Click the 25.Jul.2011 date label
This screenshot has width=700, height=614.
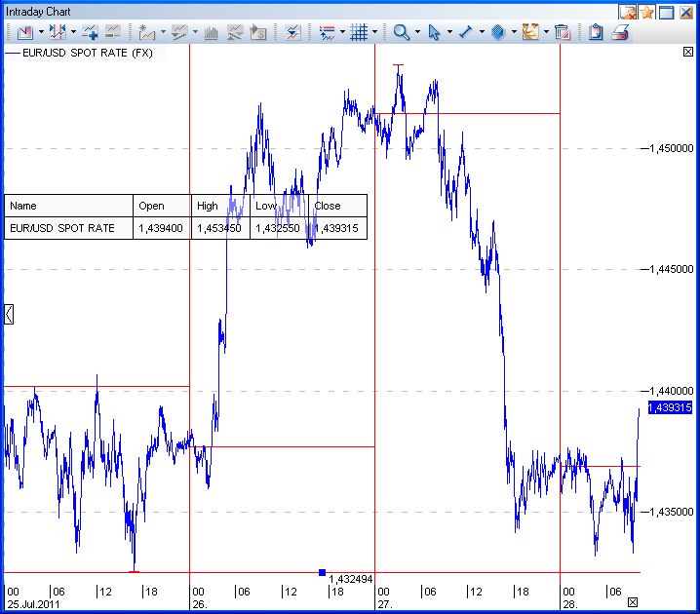pyautogui.click(x=33, y=604)
